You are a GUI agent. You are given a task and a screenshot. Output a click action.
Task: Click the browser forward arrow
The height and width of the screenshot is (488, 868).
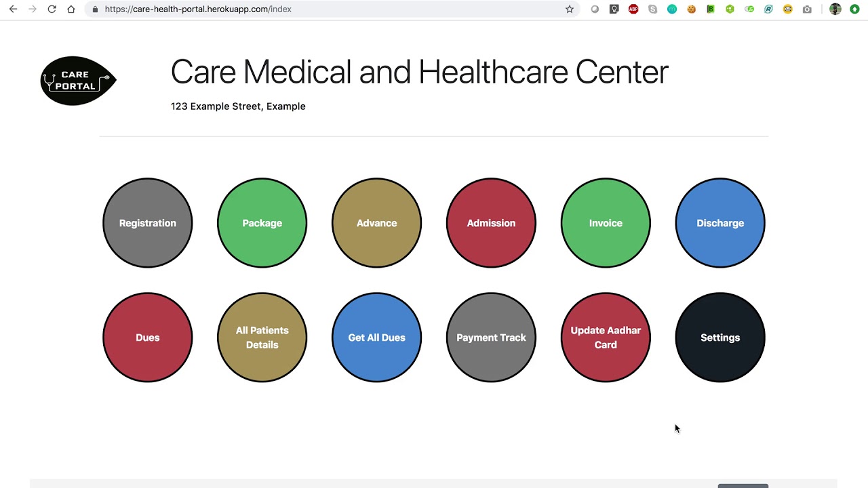pyautogui.click(x=32, y=9)
